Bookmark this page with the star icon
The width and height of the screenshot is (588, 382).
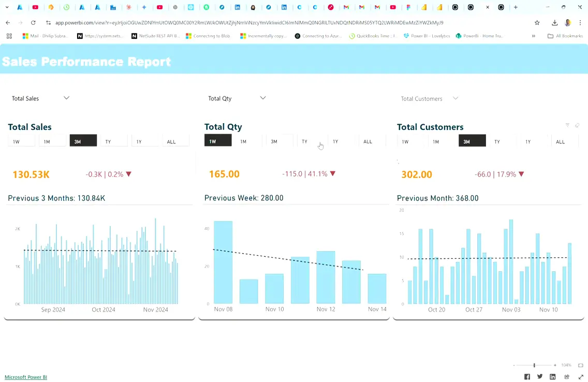point(537,23)
